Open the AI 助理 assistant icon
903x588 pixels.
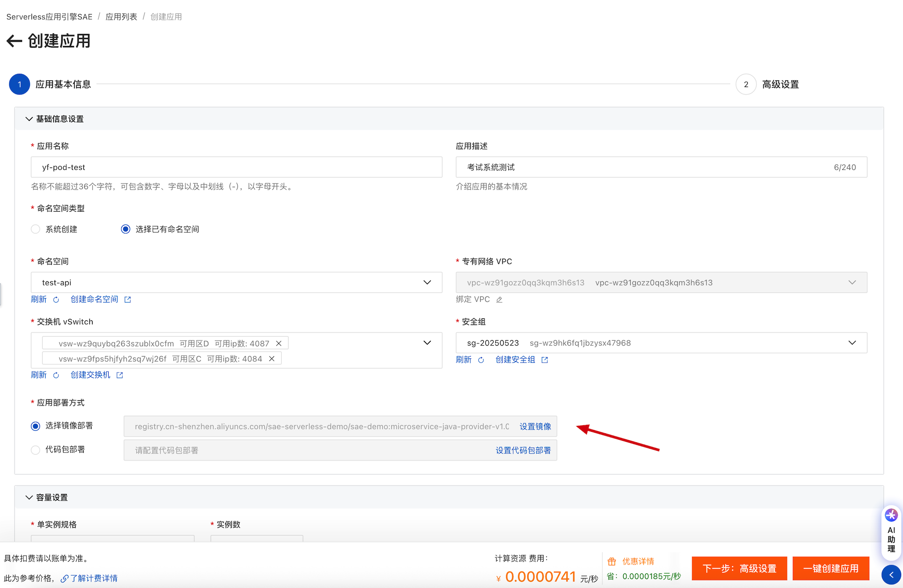(x=891, y=515)
